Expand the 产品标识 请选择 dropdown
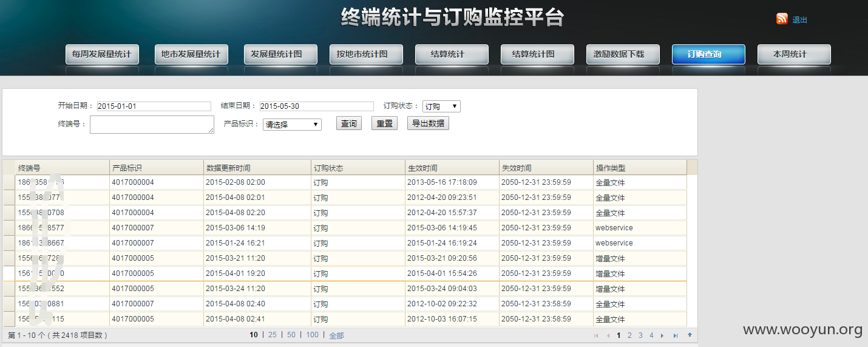The height and width of the screenshot is (347, 868). coord(292,125)
